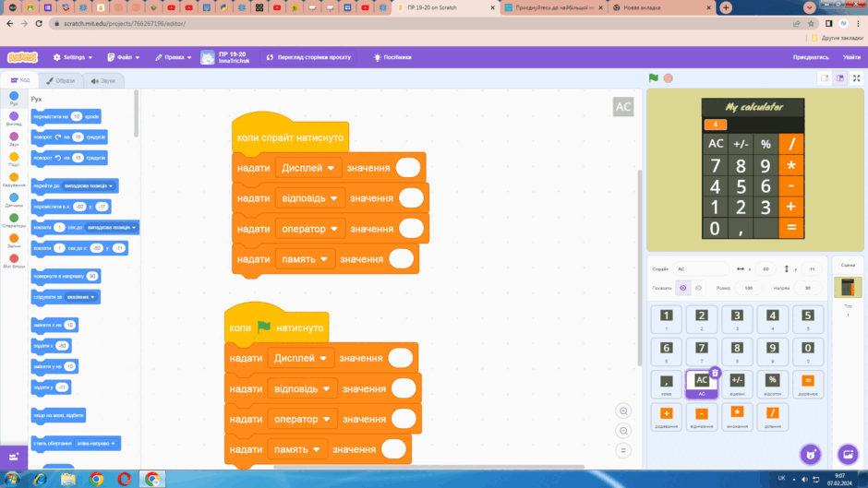
Task: Open Opera from the taskbar
Action: tap(124, 479)
